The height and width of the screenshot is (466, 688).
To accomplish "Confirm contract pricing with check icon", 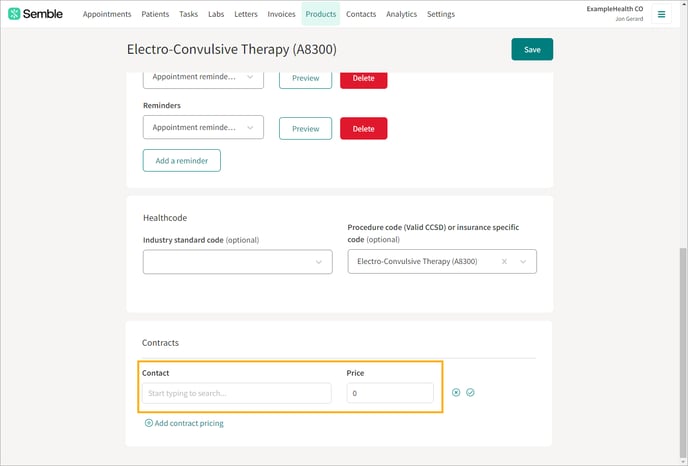I will tap(470, 393).
